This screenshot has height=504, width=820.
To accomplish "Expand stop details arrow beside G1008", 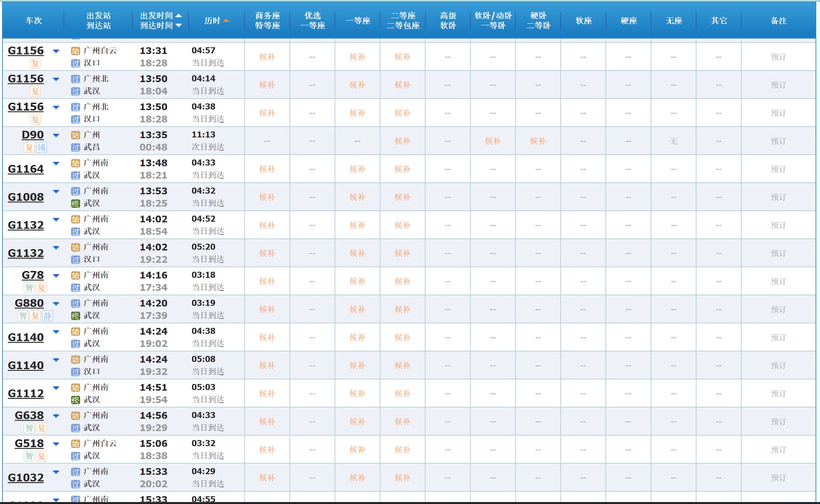I will 56,191.
